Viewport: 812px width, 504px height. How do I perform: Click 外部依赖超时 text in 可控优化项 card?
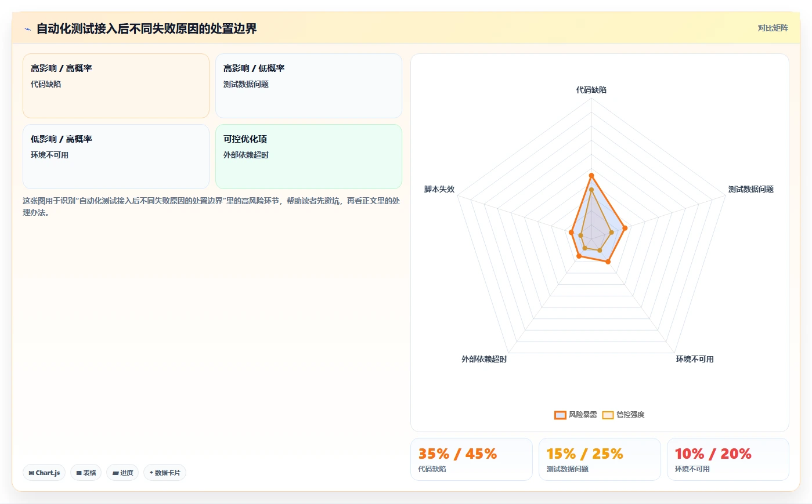click(x=246, y=155)
